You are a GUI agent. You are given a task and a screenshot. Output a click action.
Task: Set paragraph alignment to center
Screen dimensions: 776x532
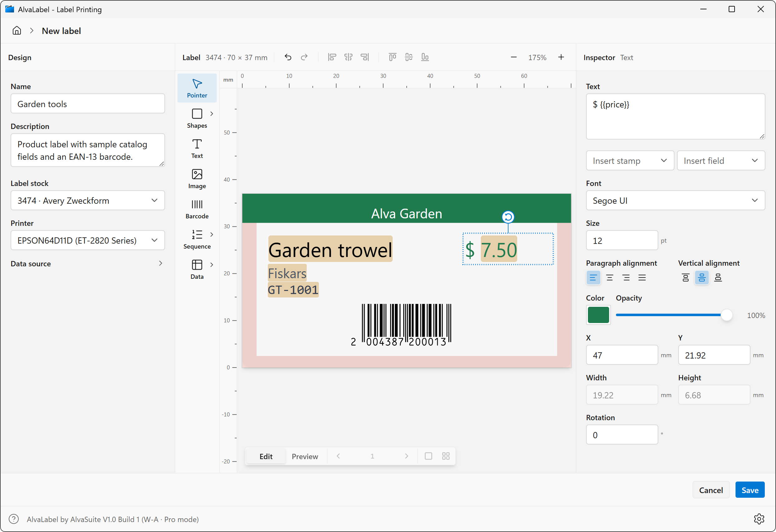(610, 278)
